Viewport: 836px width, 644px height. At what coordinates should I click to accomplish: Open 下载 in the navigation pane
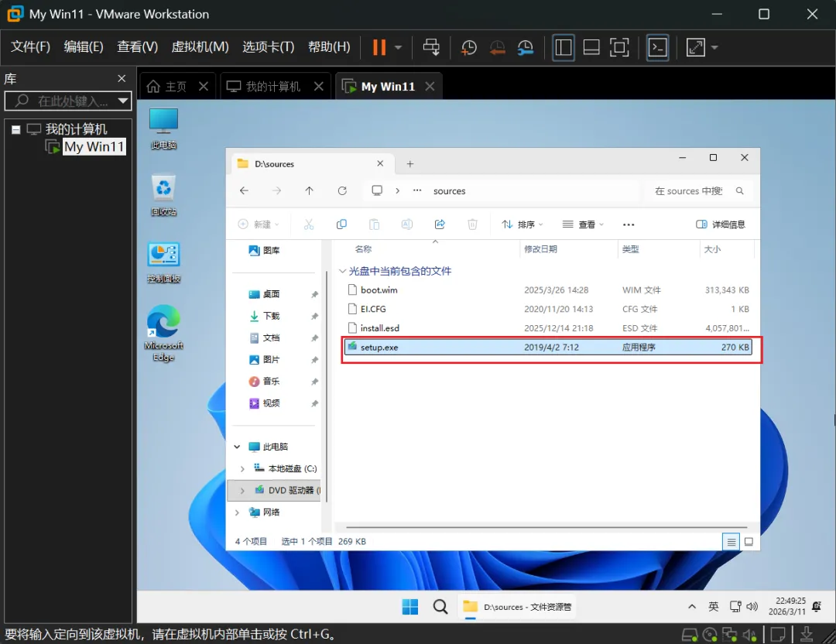pos(271,316)
